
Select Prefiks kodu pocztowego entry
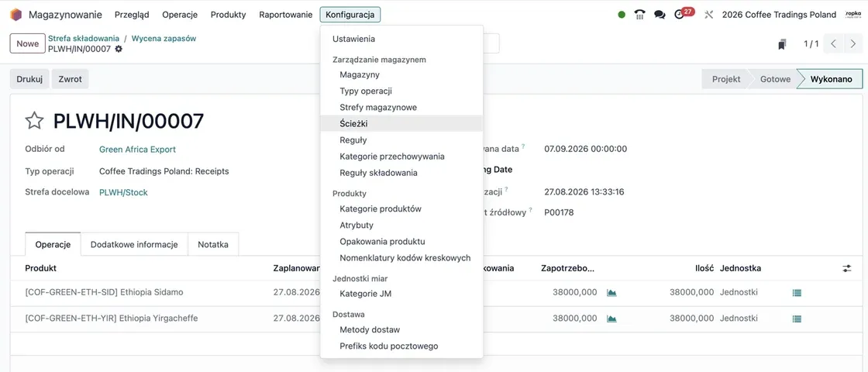[402, 346]
